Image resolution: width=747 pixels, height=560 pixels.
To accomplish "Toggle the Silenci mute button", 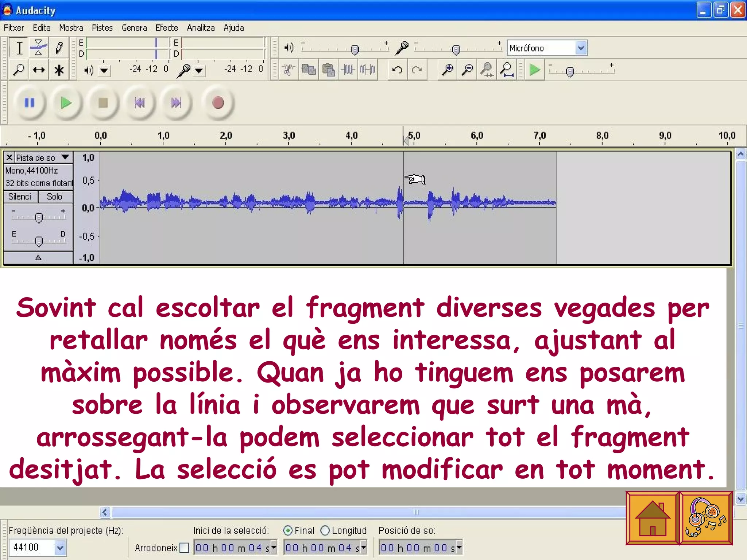I will (20, 197).
